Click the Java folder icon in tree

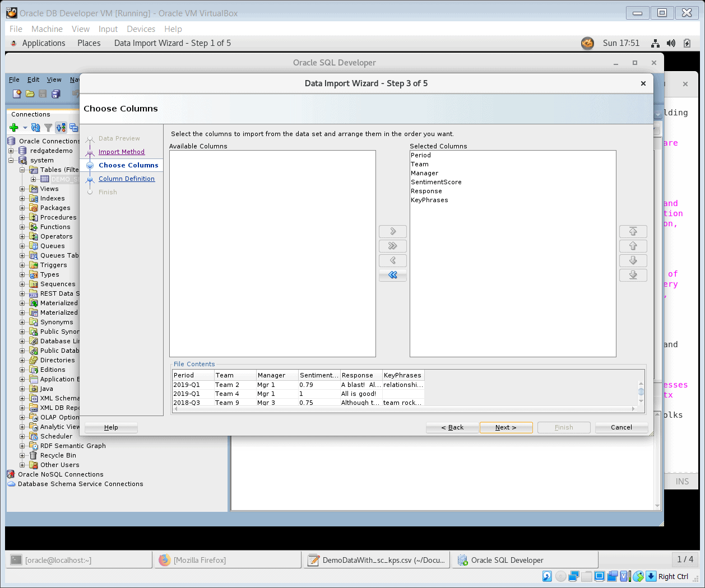[x=33, y=389]
